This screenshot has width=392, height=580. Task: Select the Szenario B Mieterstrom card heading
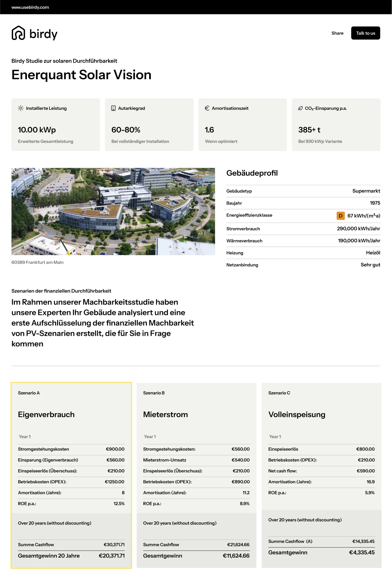[x=165, y=414]
